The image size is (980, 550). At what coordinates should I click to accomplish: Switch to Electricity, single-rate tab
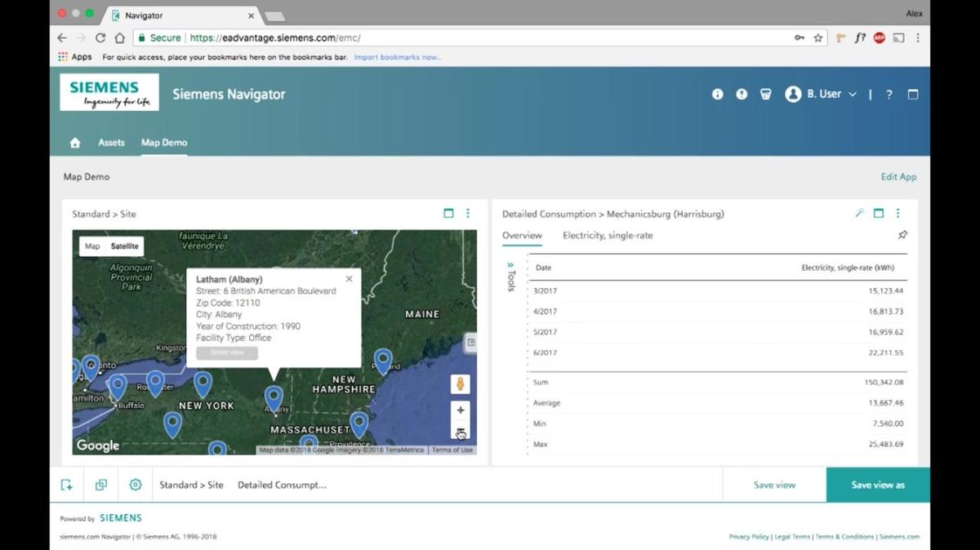(608, 235)
